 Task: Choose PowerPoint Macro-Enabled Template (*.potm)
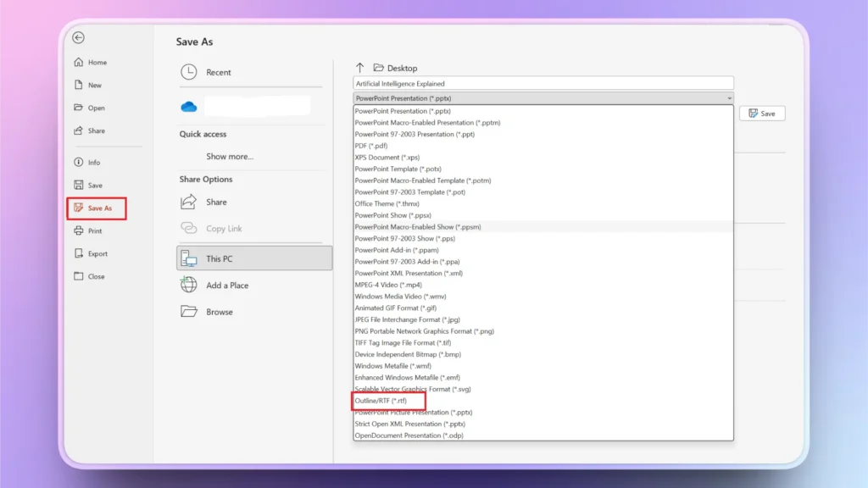(x=543, y=181)
